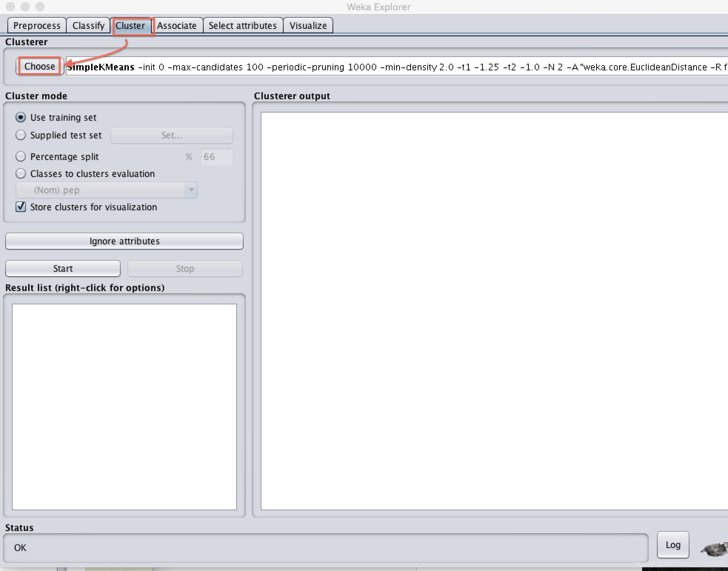Image resolution: width=728 pixels, height=571 pixels.
Task: Click the Weka bird icon
Action: [715, 548]
